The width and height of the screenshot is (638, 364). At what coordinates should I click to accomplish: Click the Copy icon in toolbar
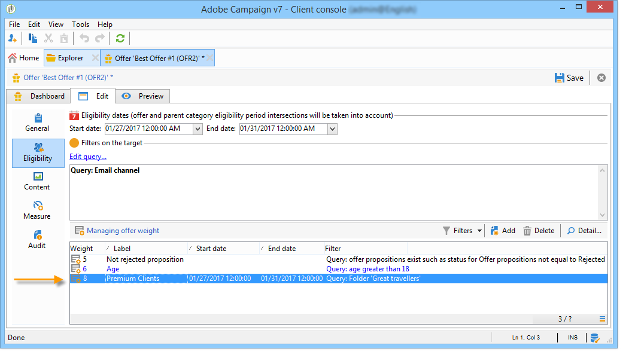32,39
